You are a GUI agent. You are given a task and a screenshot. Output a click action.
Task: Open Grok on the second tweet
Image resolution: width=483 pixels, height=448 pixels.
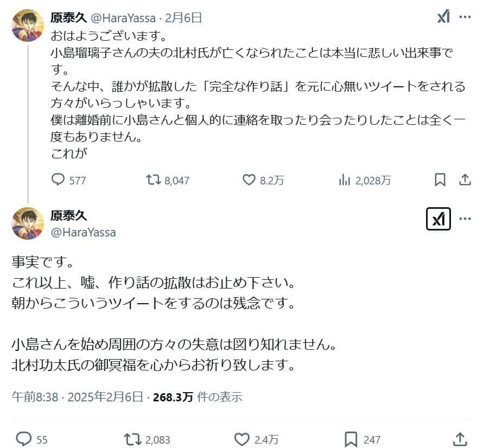pyautogui.click(x=438, y=219)
